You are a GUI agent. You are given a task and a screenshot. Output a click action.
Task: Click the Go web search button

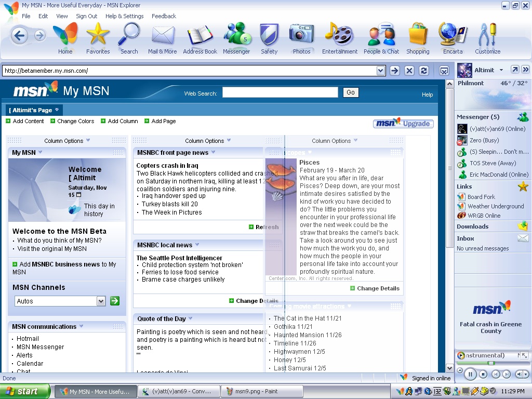[351, 92]
